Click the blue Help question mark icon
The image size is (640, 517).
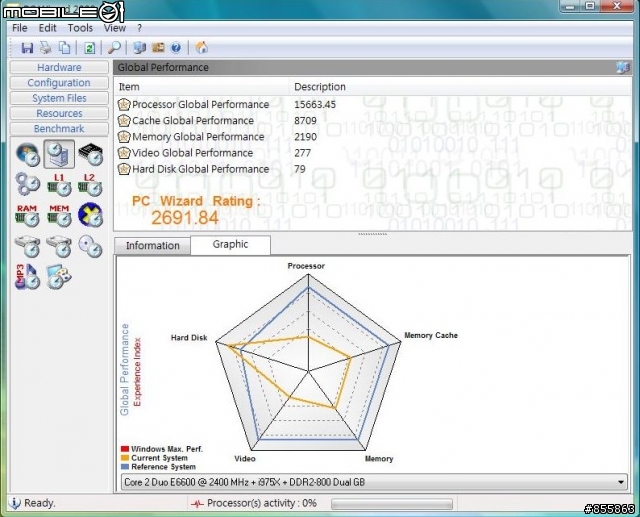(x=176, y=48)
